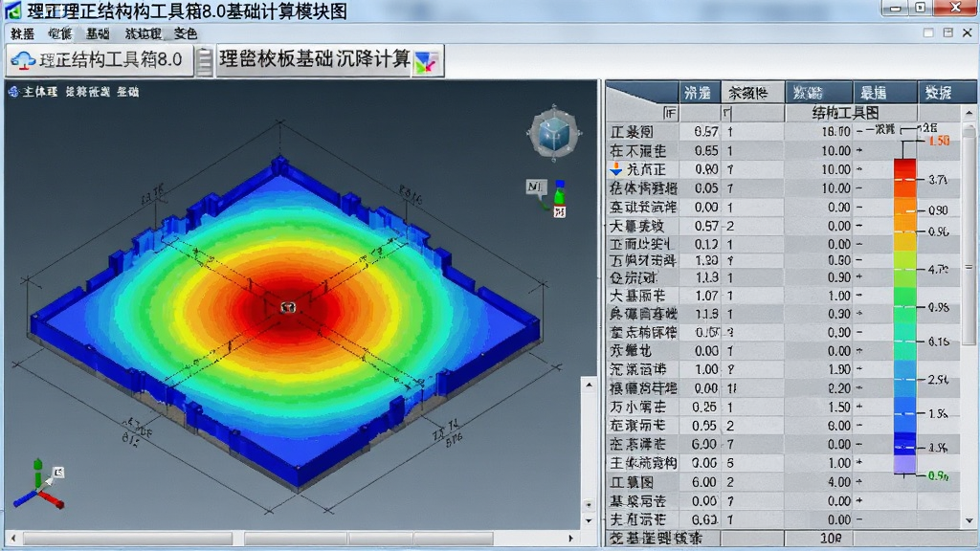980x551 pixels.
Task: Click the orange 1.50 label above the color legend
Action: click(939, 141)
